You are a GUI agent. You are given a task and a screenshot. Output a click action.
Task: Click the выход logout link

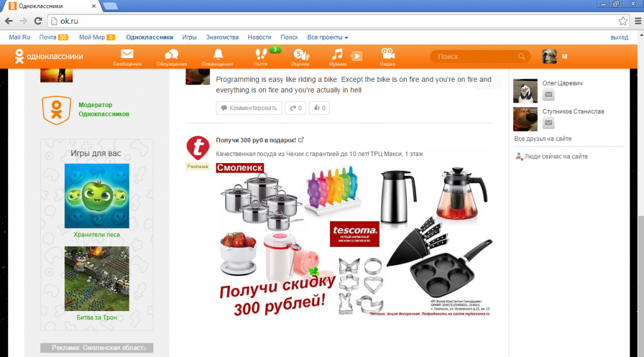pyautogui.click(x=619, y=37)
